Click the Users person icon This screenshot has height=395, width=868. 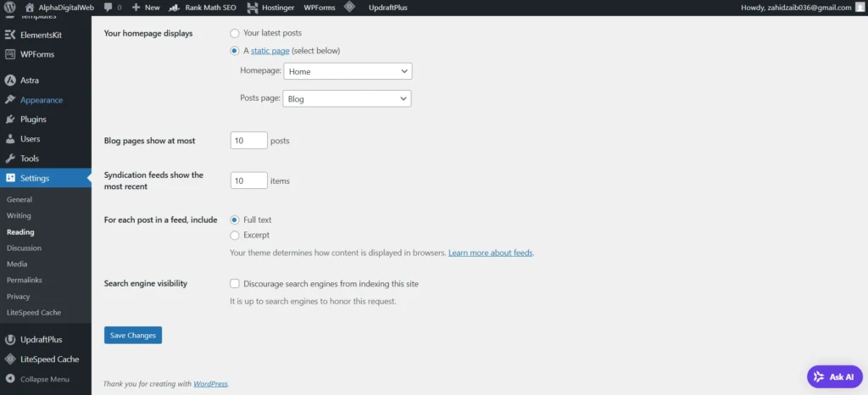pos(10,139)
